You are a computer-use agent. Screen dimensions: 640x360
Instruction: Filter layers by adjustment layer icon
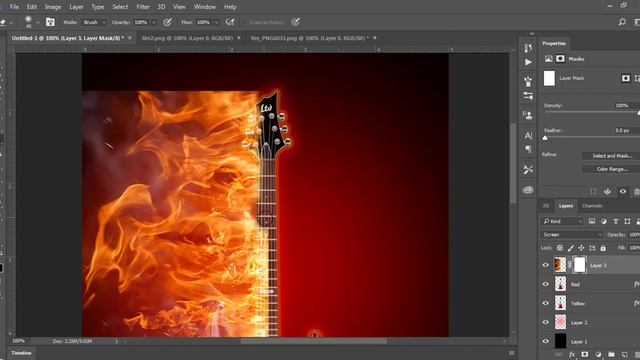tap(604, 221)
